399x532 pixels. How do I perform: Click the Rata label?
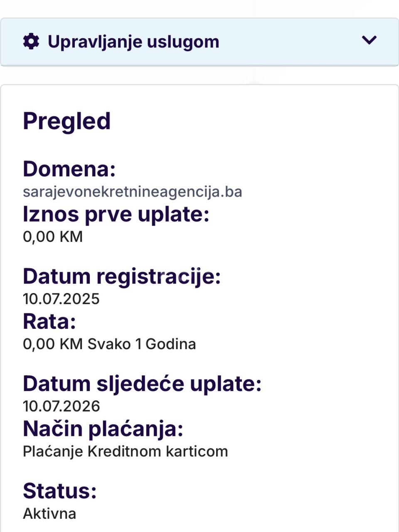click(x=49, y=321)
